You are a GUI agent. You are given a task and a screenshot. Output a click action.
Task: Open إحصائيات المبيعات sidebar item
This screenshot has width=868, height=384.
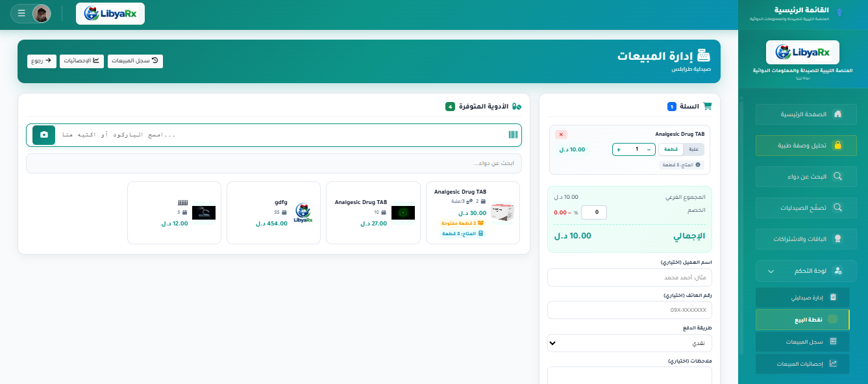point(802,364)
